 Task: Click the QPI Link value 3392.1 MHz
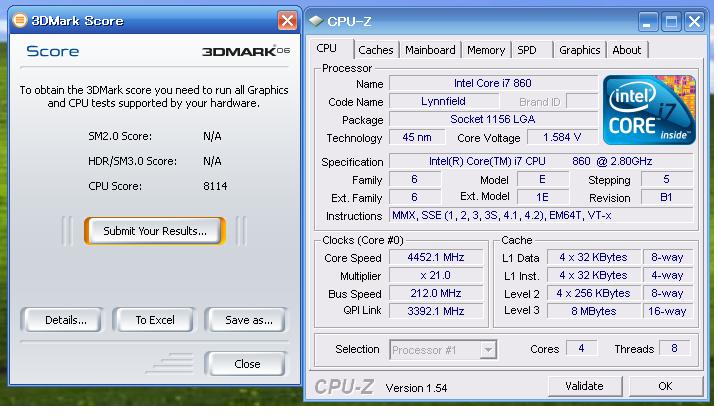[x=436, y=311]
